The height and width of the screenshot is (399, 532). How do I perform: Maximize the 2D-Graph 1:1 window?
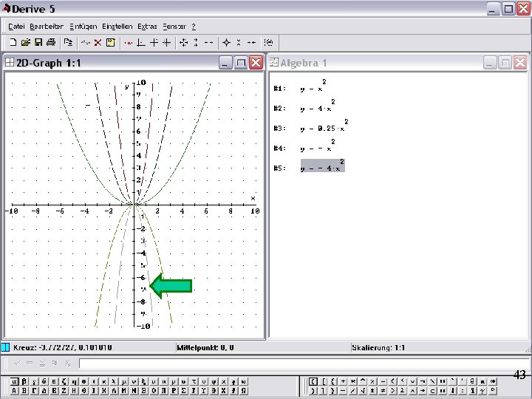pos(241,63)
